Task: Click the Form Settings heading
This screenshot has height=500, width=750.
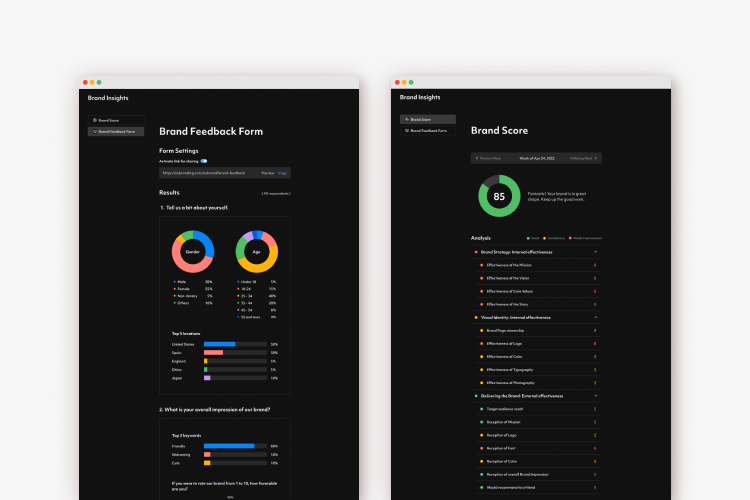Action: (x=178, y=151)
